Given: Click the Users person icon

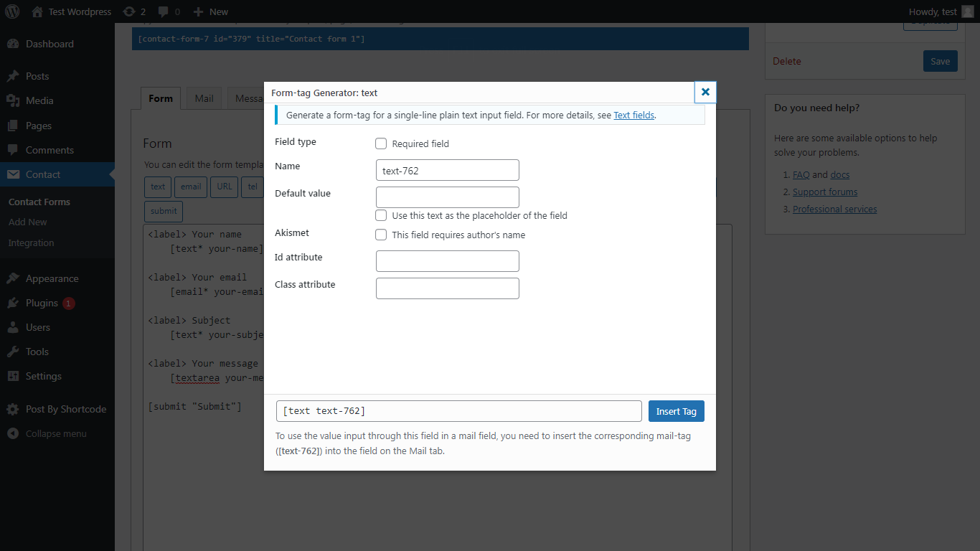Looking at the screenshot, I should tap(13, 327).
